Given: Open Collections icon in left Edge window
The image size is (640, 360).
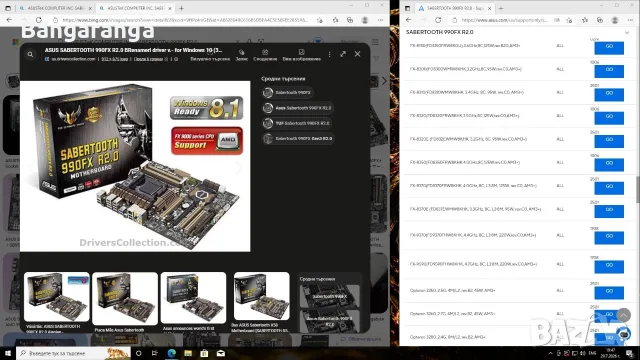Looking at the screenshot, I should click(x=350, y=20).
